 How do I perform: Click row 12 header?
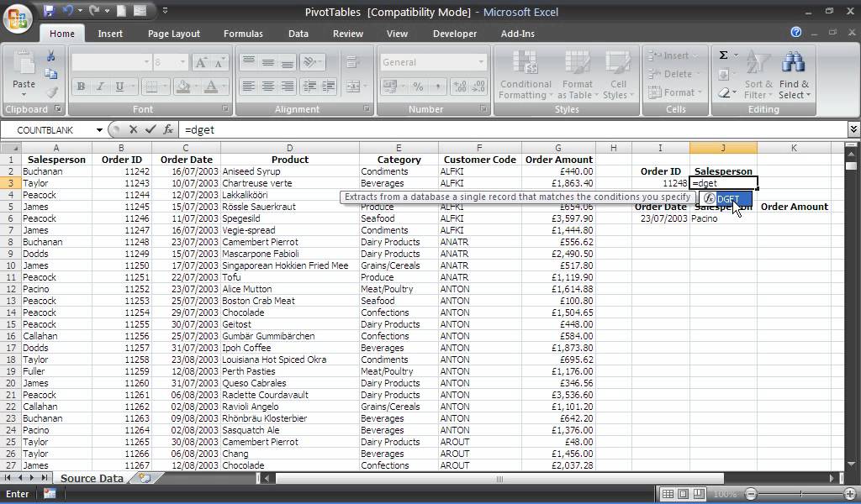click(10, 289)
